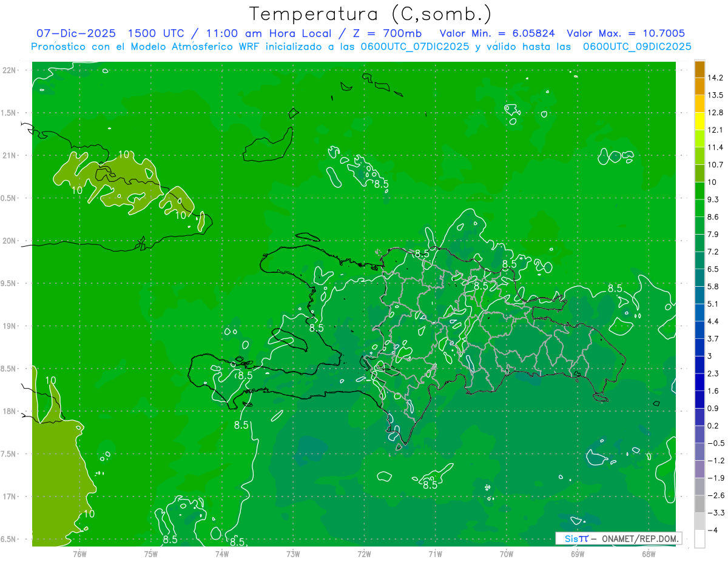Pick the white swatch below -4

pos(699,539)
